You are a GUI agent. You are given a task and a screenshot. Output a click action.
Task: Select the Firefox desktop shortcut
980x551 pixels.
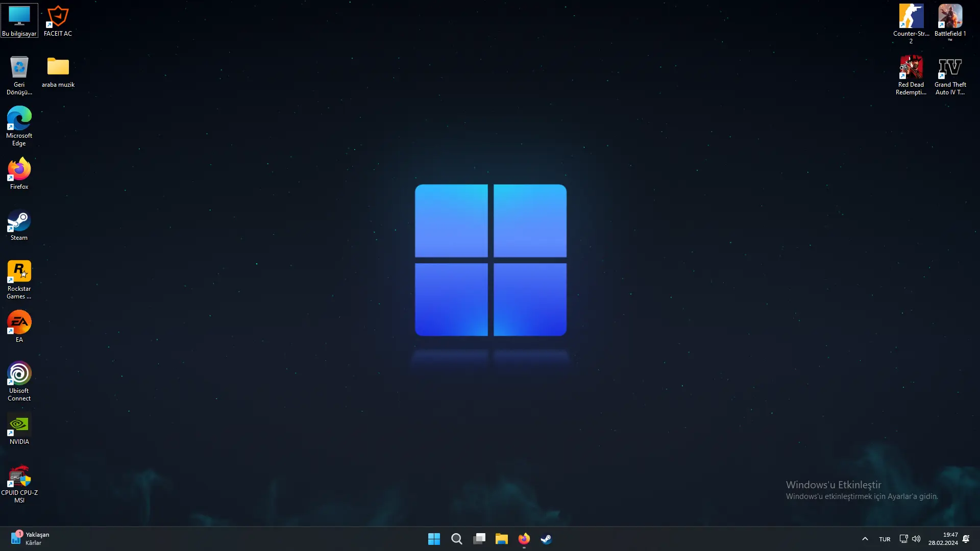click(x=19, y=174)
